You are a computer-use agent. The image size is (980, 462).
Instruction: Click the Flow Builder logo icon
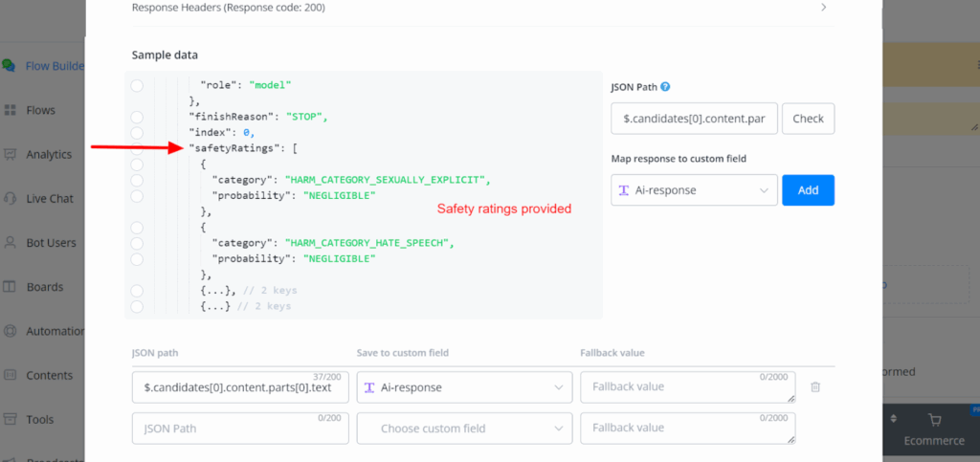tap(9, 66)
